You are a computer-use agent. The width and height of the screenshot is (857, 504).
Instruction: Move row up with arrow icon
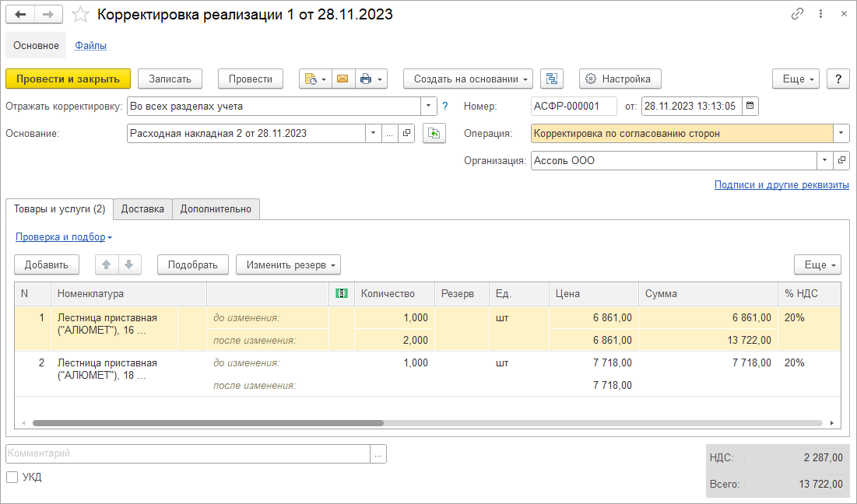click(107, 264)
